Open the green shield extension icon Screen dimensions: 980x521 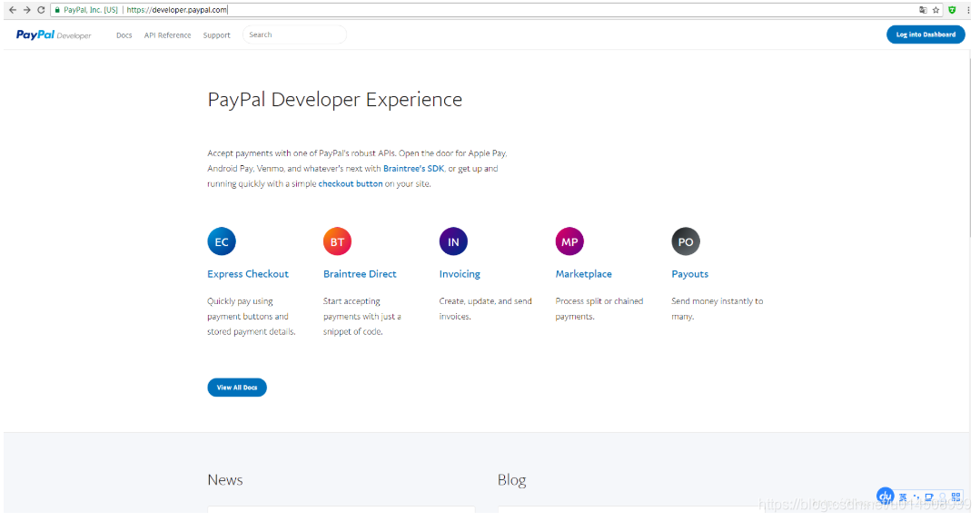point(952,10)
